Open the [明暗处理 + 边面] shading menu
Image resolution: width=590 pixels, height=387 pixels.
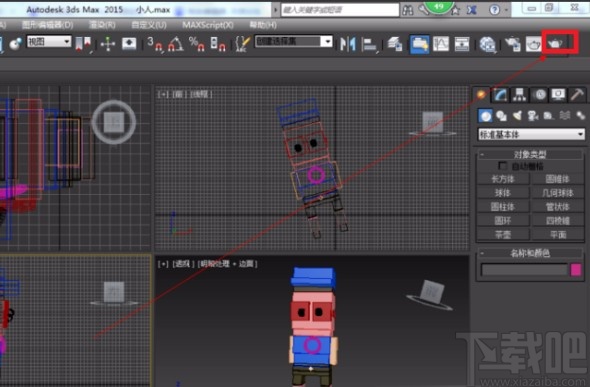pyautogui.click(x=227, y=264)
